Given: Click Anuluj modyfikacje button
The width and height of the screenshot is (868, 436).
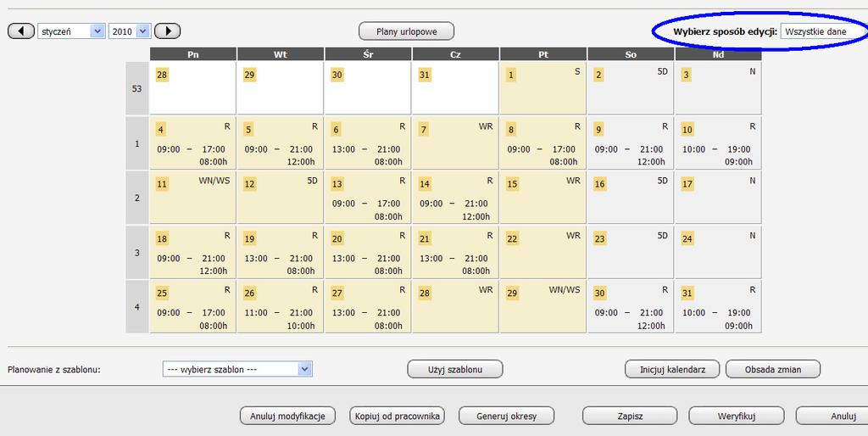Looking at the screenshot, I should (x=287, y=416).
